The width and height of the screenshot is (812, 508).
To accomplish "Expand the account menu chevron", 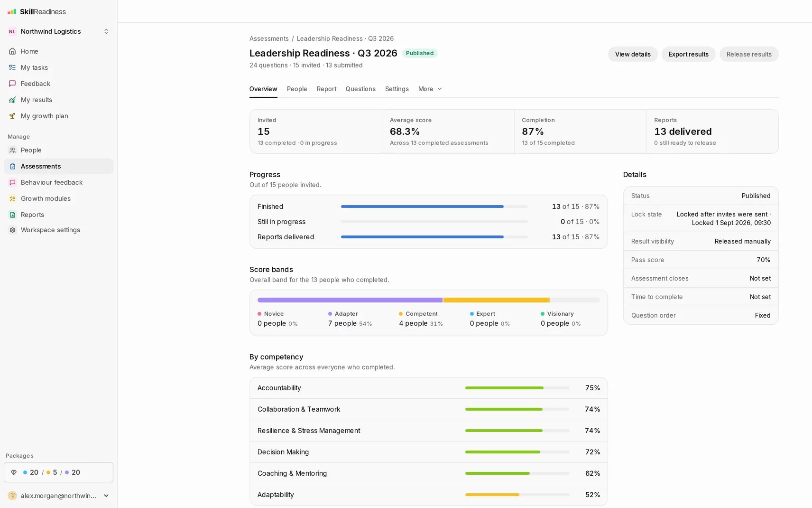I will [x=106, y=496].
